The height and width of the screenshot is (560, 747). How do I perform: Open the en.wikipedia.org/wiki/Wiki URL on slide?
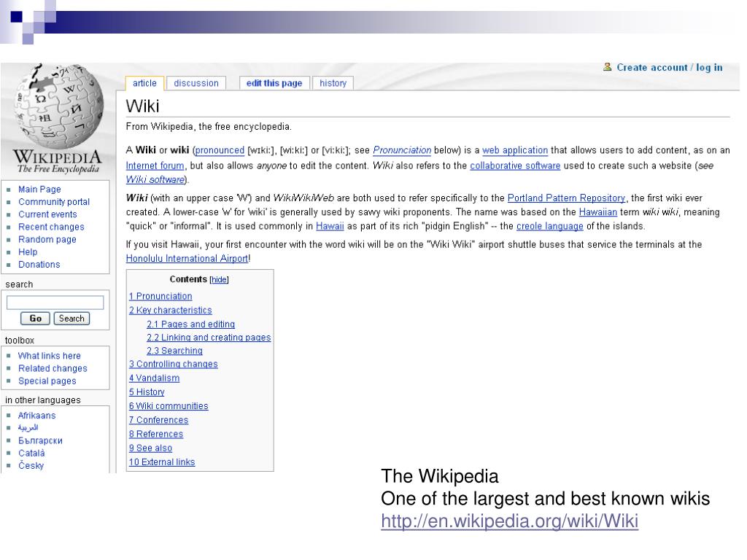(x=509, y=521)
